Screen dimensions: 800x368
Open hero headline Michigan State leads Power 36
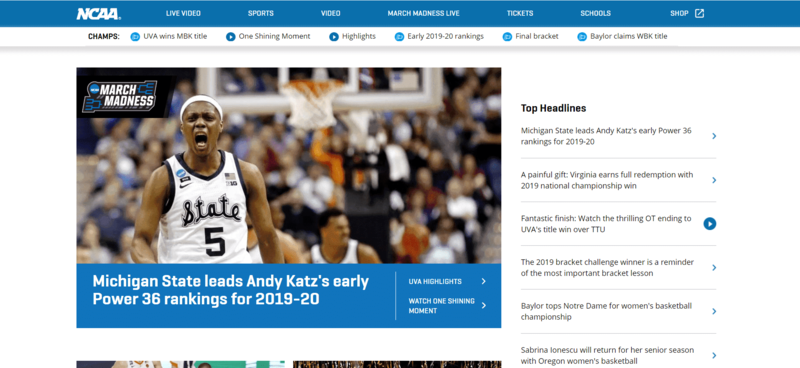pos(231,290)
